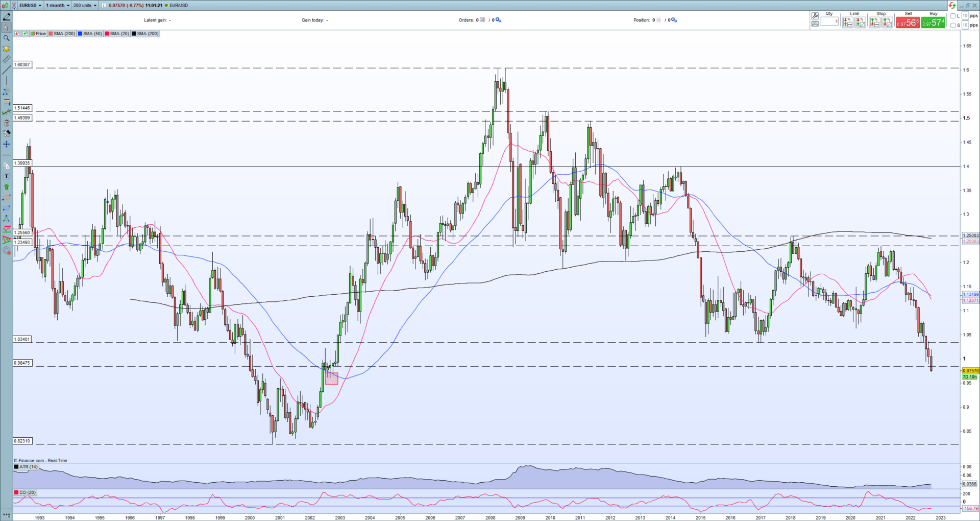Image resolution: width=980 pixels, height=521 pixels.
Task: Select the regression line tool
Action: (7, 112)
